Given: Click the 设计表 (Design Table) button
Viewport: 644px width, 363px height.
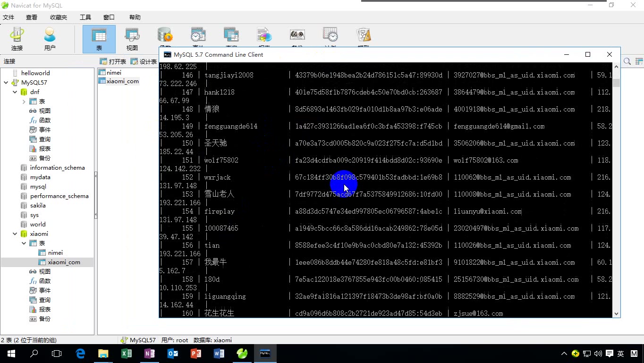Looking at the screenshot, I should pos(144,61).
